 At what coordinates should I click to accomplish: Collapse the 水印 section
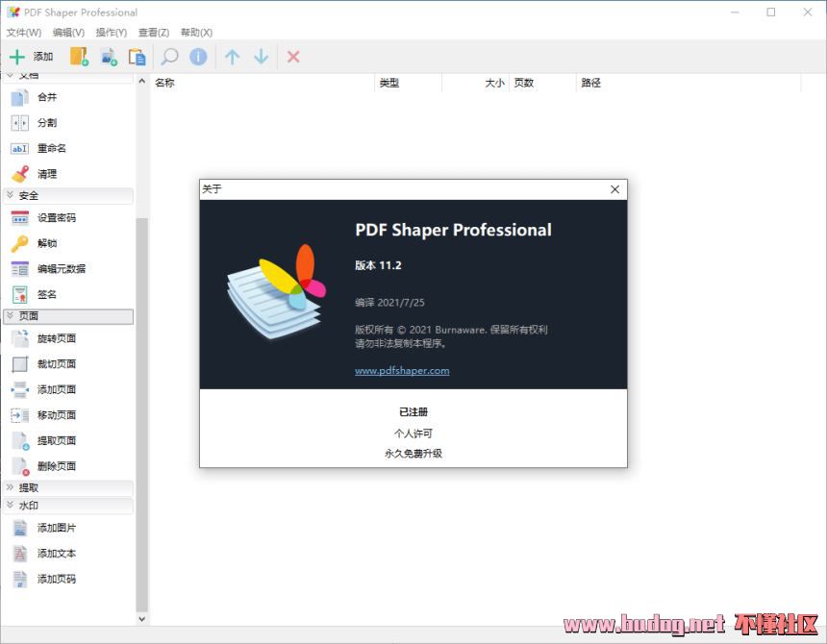click(x=68, y=505)
